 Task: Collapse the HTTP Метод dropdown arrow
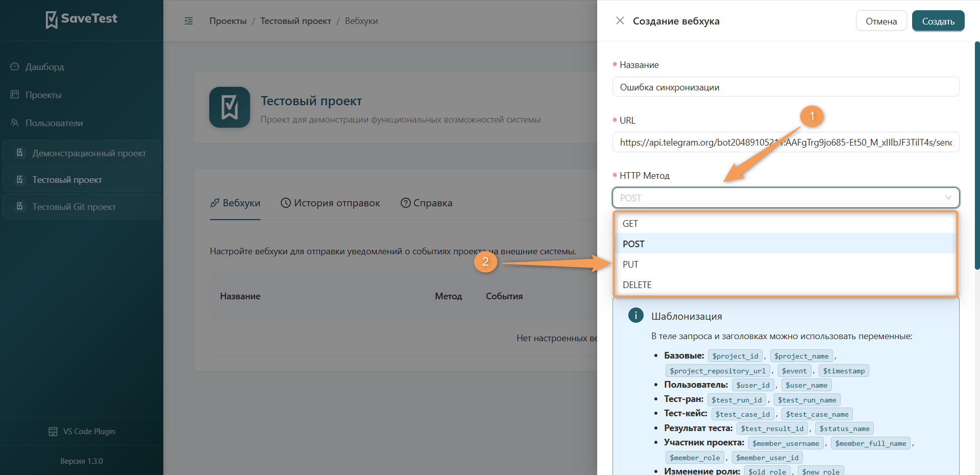tap(948, 198)
